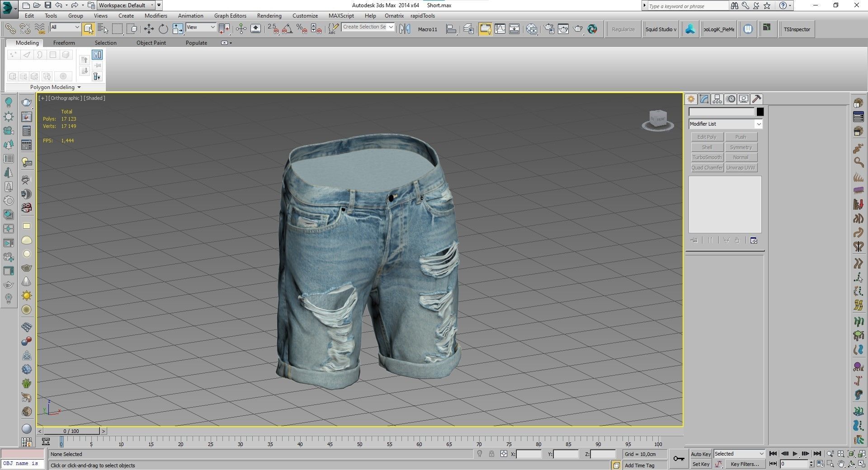Toggle Auto Key mode
The height and width of the screenshot is (470, 868).
click(x=701, y=454)
